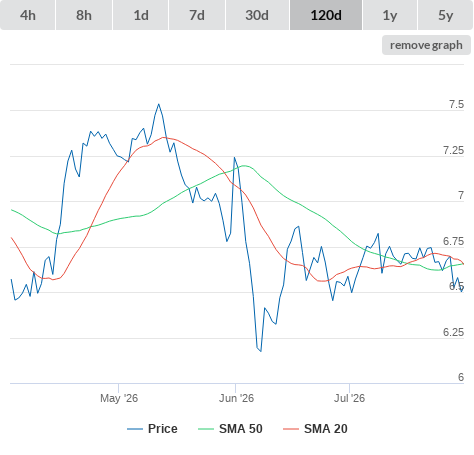Screen dimensions: 474x455
Task: Click the Jul '26 axis tick label
Action: coord(350,398)
